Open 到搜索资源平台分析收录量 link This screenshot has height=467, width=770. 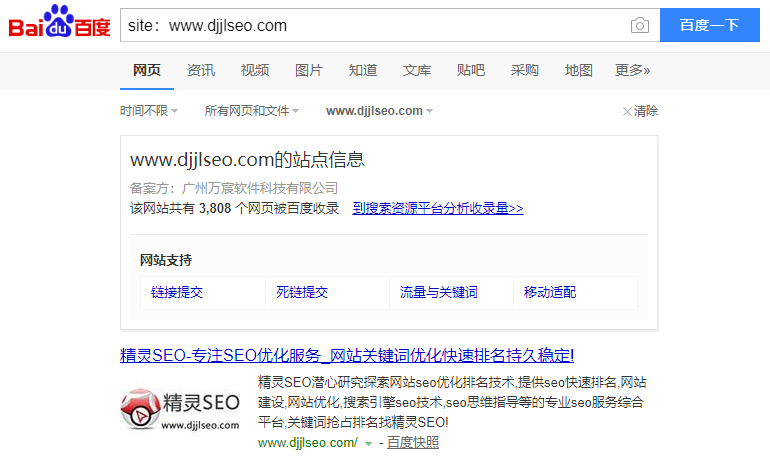(x=437, y=208)
